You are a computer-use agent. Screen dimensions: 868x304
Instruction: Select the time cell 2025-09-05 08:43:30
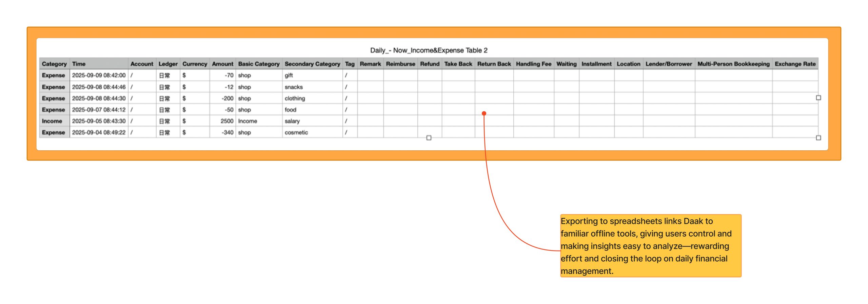[99, 121]
